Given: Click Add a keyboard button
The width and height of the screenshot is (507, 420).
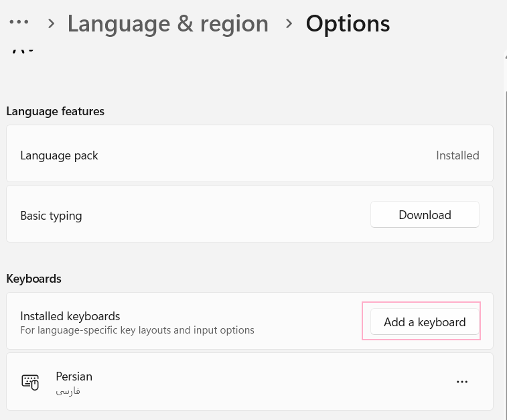Looking at the screenshot, I should [425, 322].
